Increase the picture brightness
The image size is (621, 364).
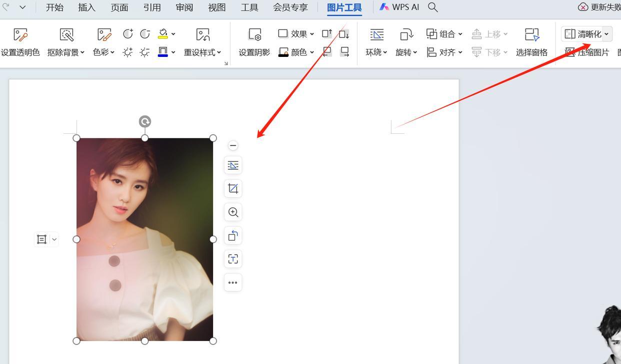click(128, 52)
